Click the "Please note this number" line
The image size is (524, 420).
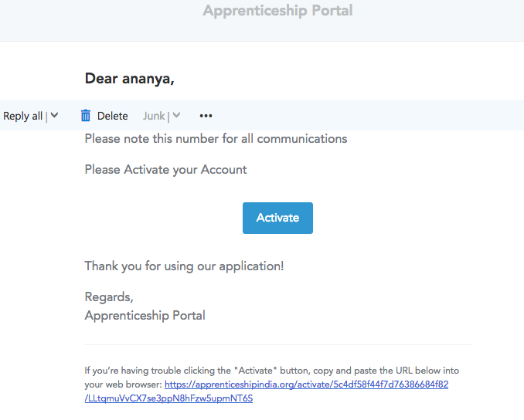point(216,139)
